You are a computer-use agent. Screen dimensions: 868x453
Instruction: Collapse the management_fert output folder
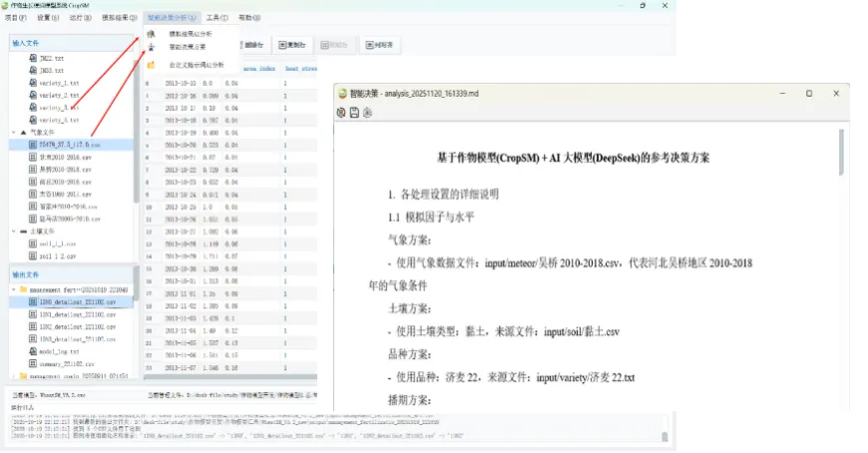(14, 289)
